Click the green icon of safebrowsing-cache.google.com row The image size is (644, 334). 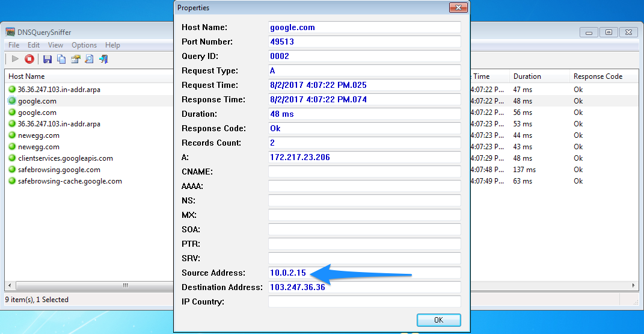pos(12,181)
